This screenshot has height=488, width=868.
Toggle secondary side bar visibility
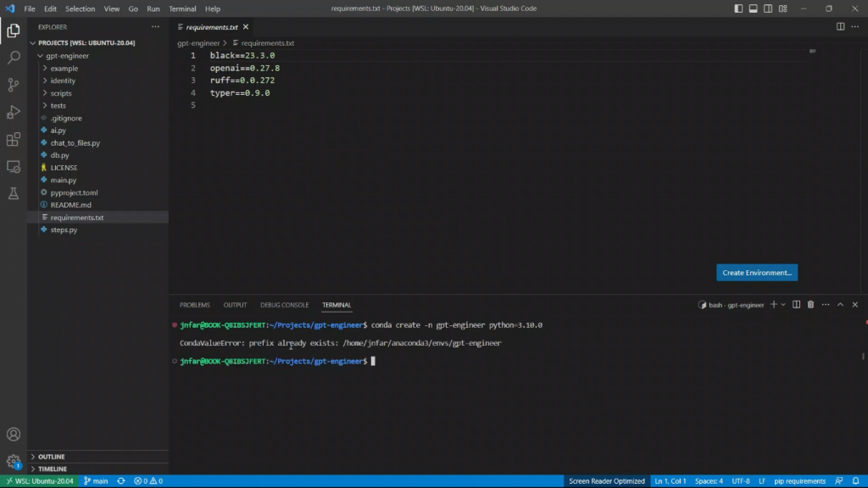coord(766,8)
